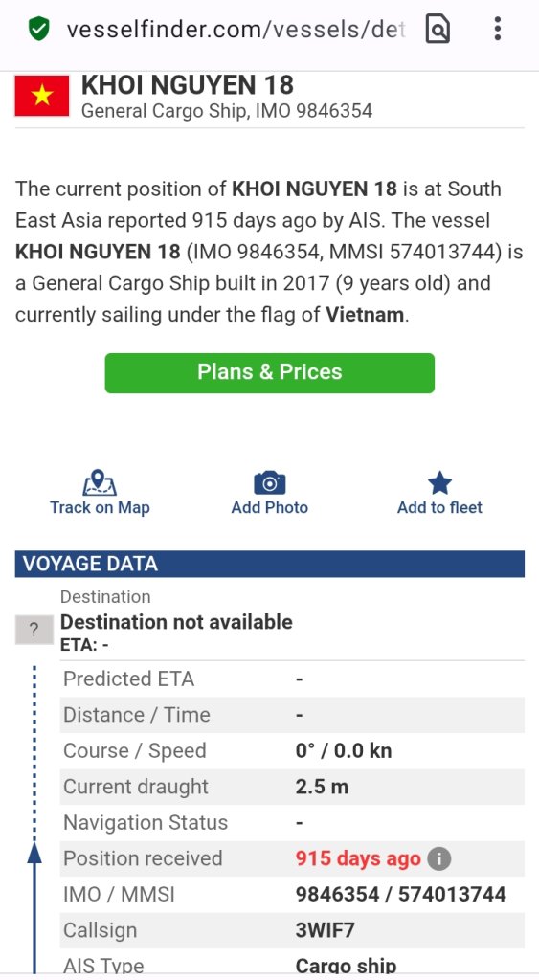The width and height of the screenshot is (539, 980).
Task: Select the vesselfinder.com address bar
Action: (x=236, y=29)
